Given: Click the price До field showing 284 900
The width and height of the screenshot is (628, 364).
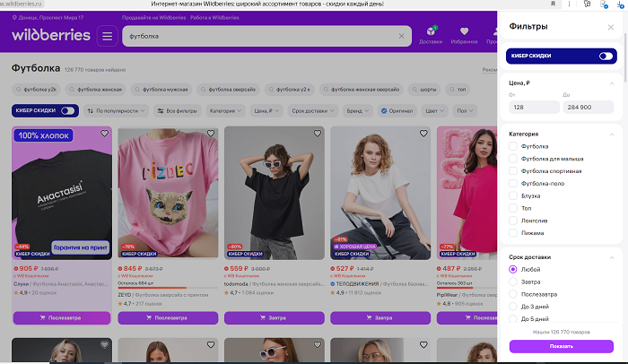Looking at the screenshot, I should click(x=588, y=108).
